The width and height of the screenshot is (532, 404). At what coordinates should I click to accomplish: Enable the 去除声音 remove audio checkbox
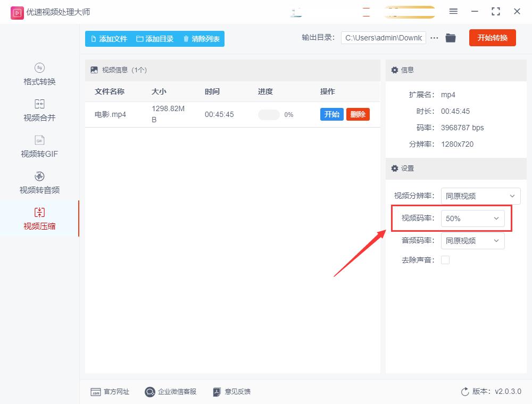pyautogui.click(x=445, y=260)
